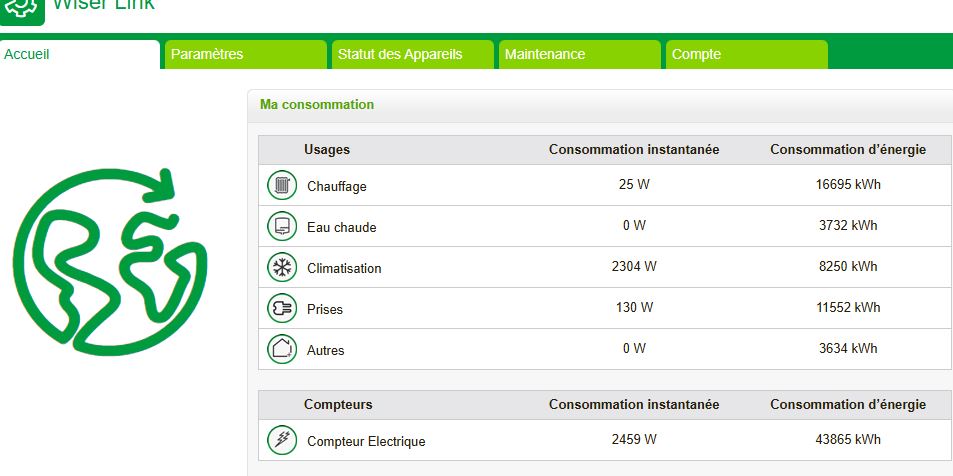The height and width of the screenshot is (476, 953).
Task: Click the Compteurs column header
Action: tap(338, 405)
